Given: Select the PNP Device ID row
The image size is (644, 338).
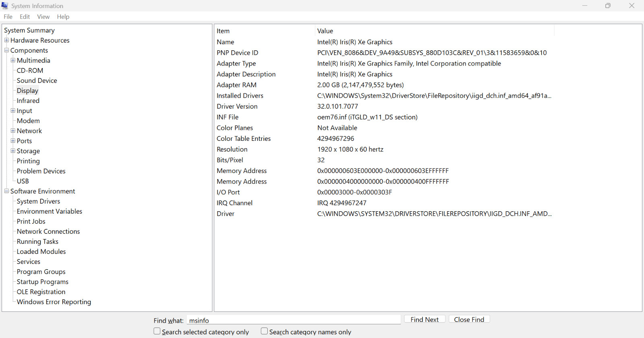Looking at the screenshot, I should [384, 53].
